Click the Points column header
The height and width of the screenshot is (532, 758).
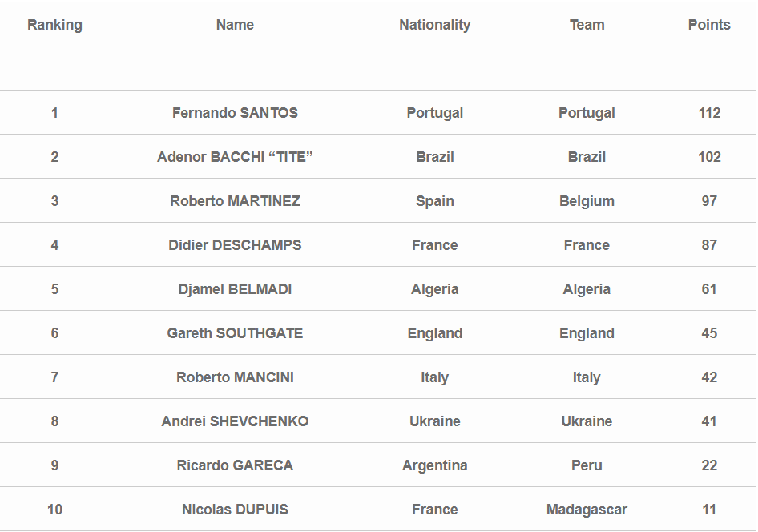[x=709, y=25]
